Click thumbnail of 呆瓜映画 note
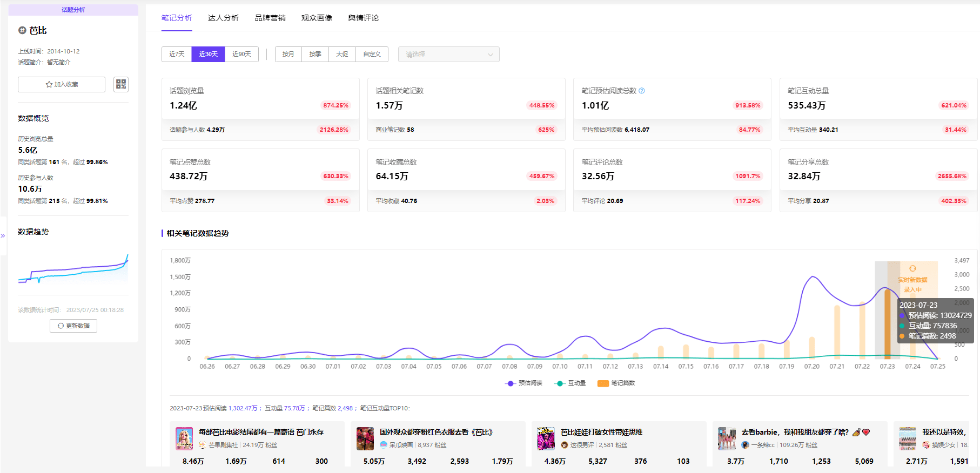 365,438
